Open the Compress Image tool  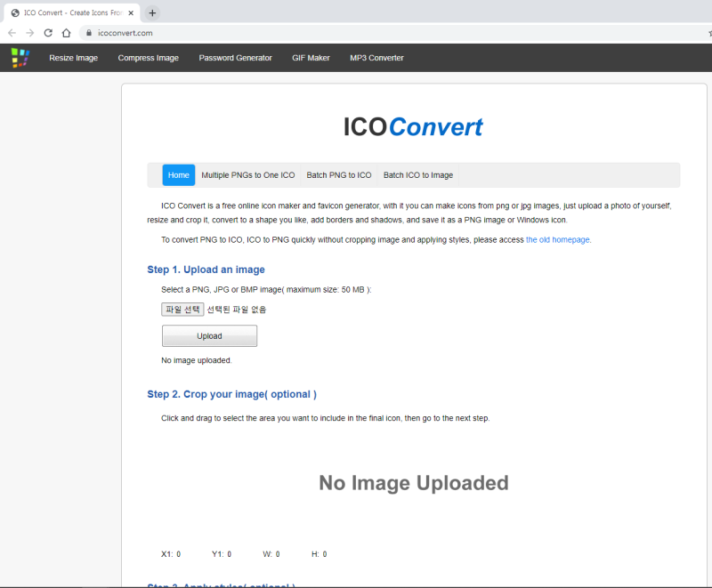click(x=149, y=58)
